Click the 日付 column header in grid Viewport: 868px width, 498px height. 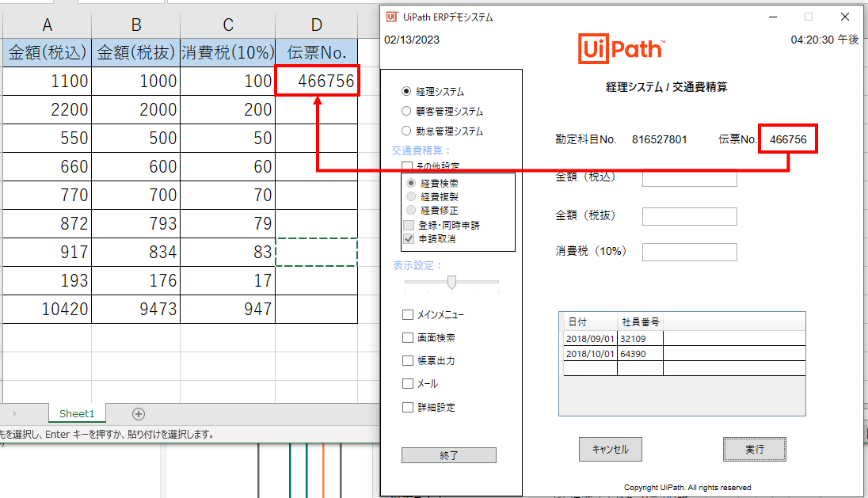coord(590,322)
